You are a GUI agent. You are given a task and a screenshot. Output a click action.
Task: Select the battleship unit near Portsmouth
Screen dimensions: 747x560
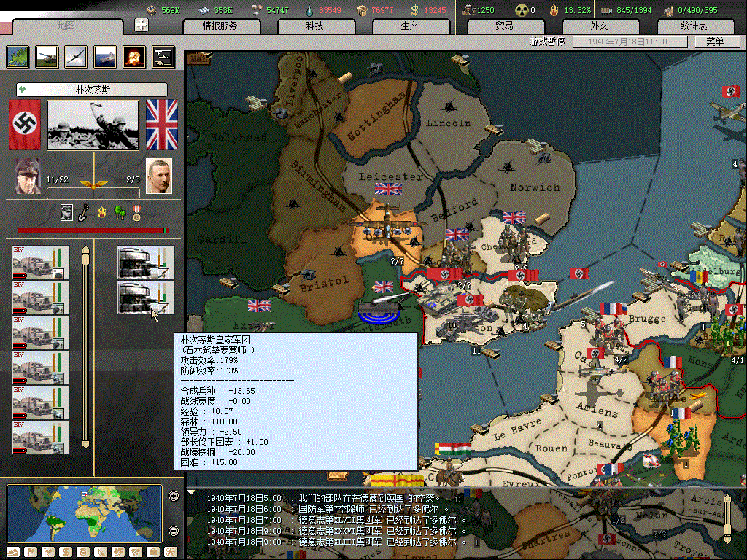click(x=381, y=308)
